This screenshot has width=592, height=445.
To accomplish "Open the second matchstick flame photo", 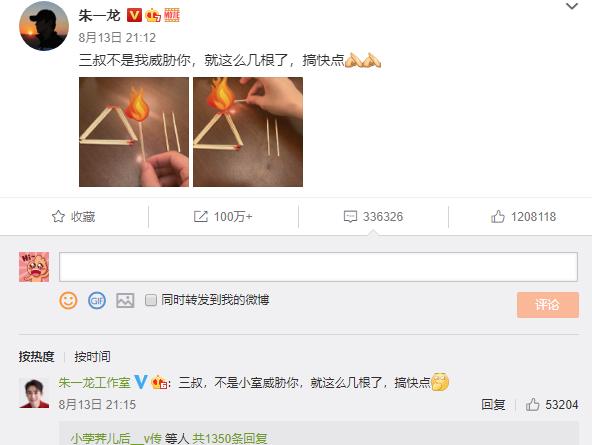I will coord(248,132).
